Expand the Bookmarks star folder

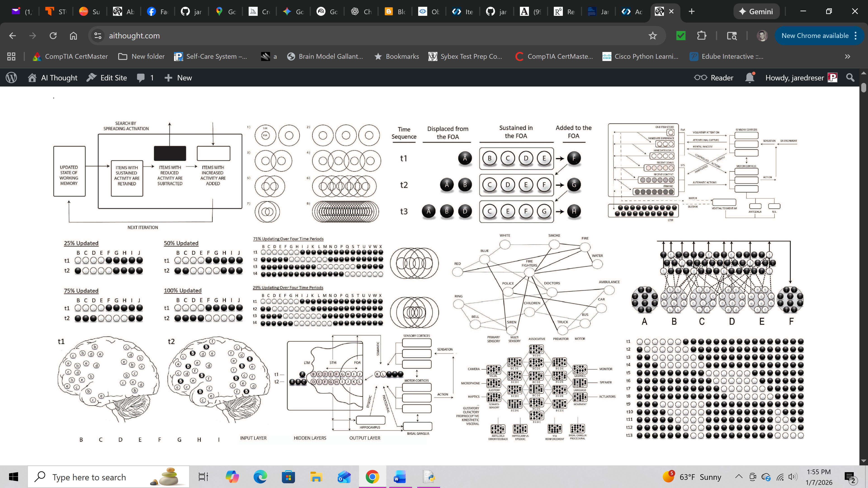[397, 56]
